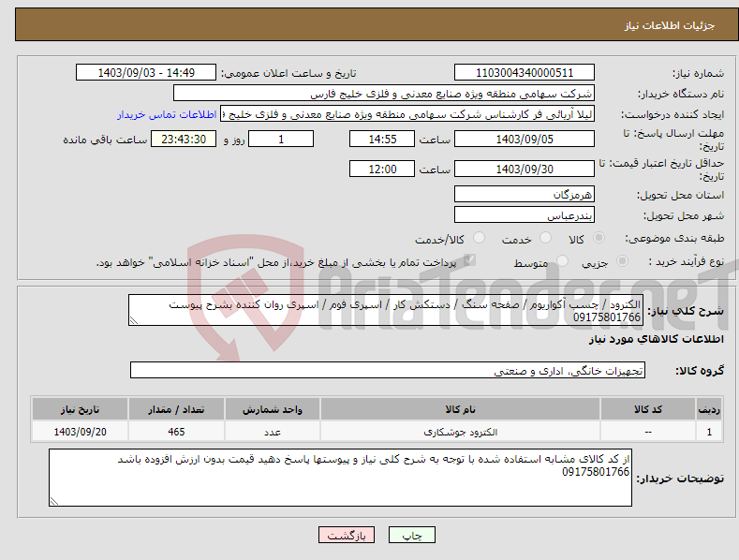Click the طبقه بندی موضوعی label

tap(675, 239)
